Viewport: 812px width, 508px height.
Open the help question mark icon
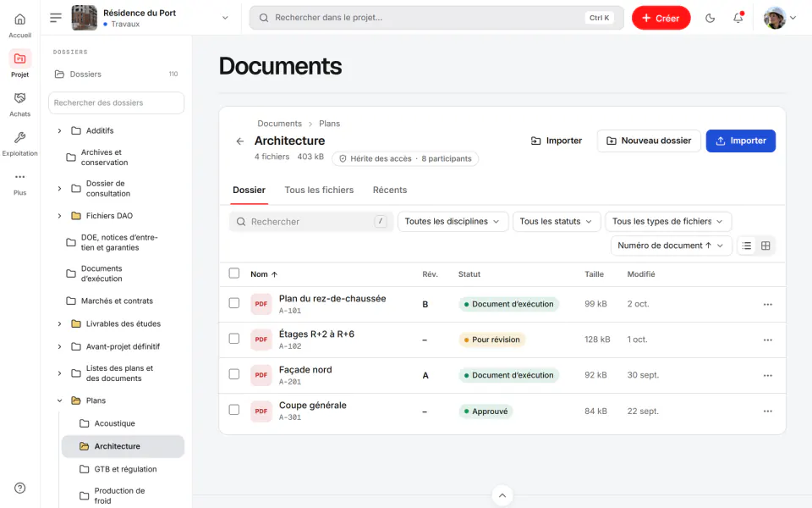19,488
